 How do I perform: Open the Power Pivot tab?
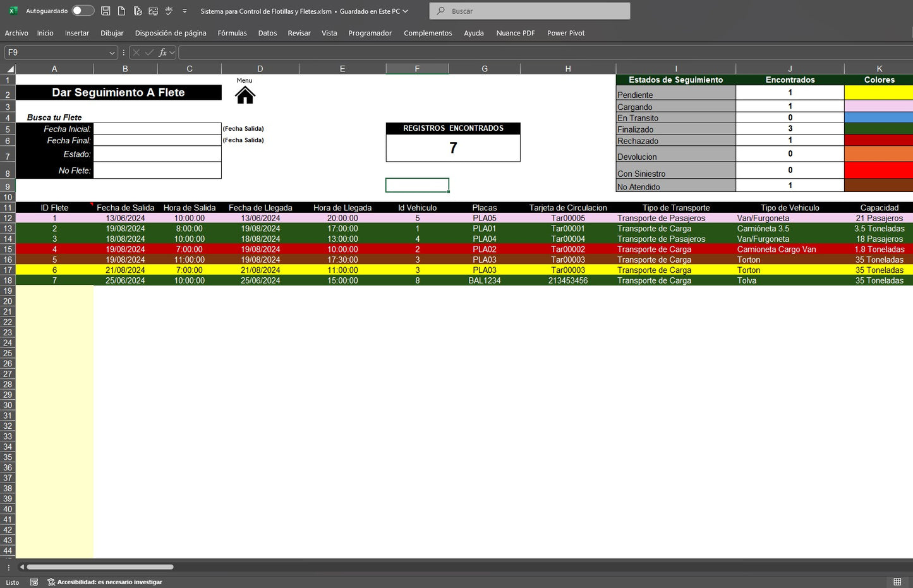[x=566, y=33]
